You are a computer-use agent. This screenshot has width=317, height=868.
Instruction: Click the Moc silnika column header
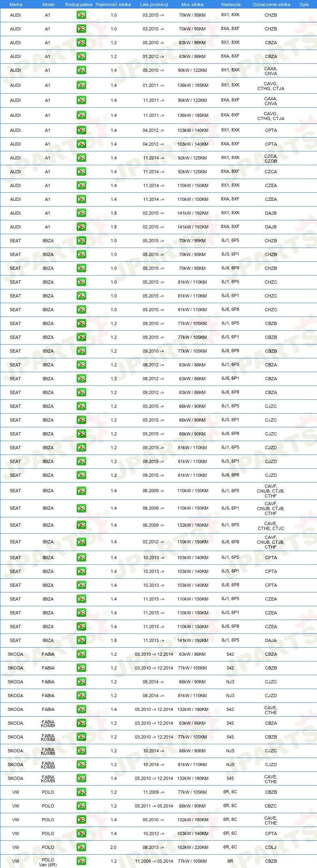193,4
